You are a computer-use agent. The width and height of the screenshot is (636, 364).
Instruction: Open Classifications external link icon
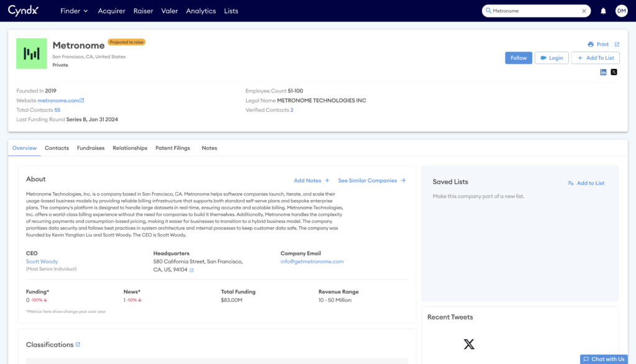78,345
